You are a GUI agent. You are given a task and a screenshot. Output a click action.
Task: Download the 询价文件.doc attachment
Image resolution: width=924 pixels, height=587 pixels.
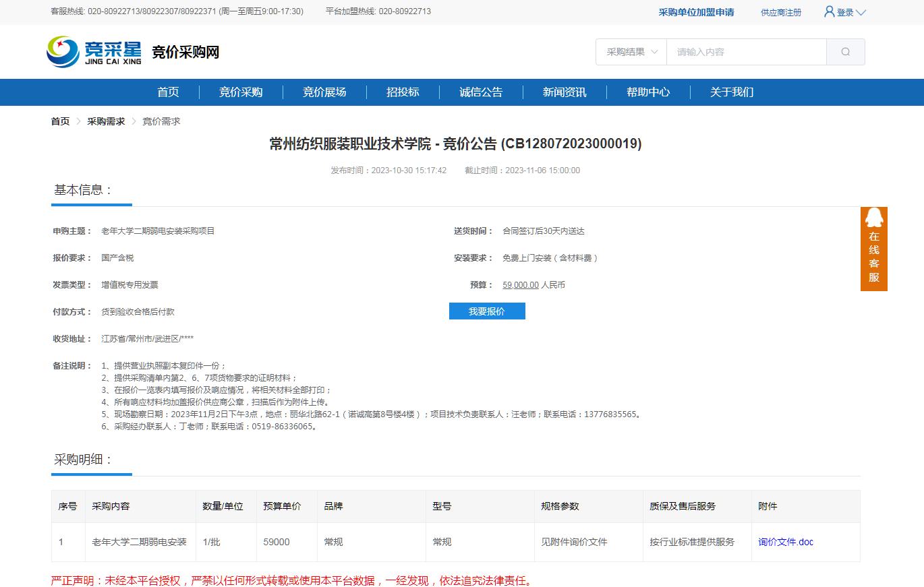click(x=786, y=542)
